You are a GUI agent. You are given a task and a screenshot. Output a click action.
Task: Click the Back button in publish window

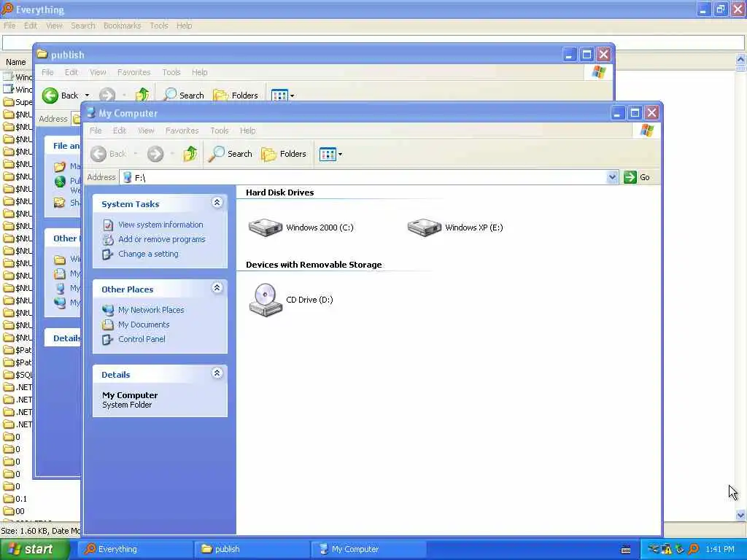click(x=60, y=96)
